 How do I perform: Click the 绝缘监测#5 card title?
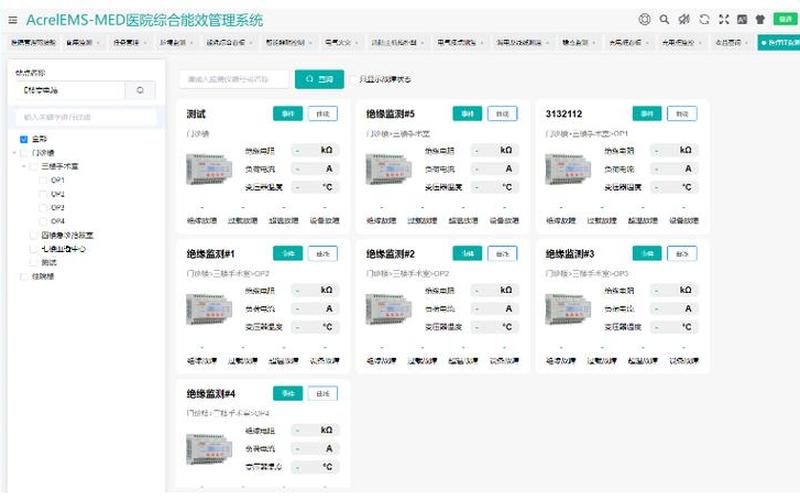pos(390,114)
